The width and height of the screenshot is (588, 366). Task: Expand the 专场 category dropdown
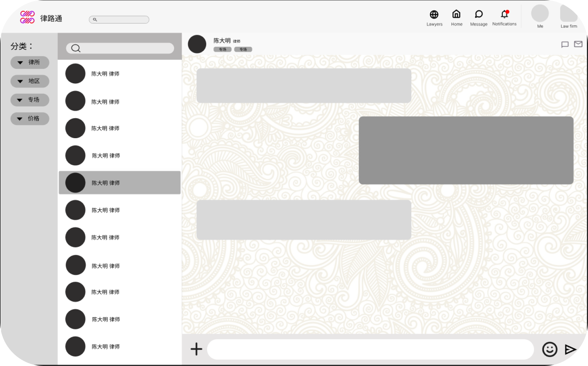pyautogui.click(x=30, y=100)
